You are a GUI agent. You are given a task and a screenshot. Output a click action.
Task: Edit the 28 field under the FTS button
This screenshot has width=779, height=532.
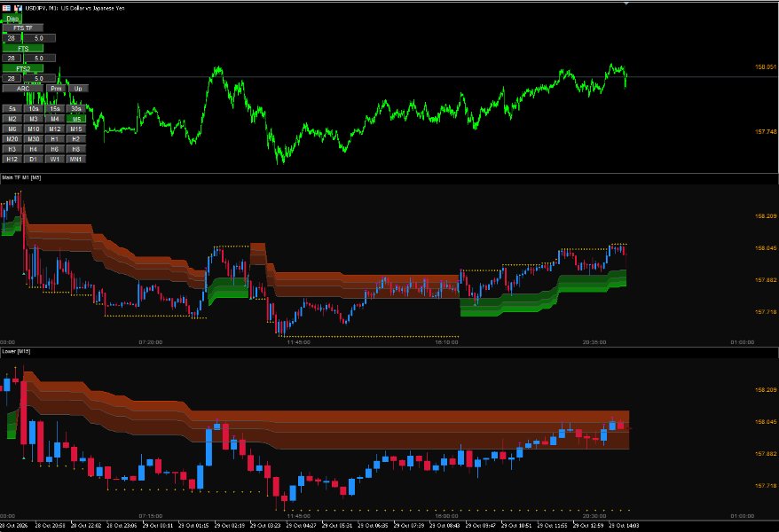coord(12,58)
